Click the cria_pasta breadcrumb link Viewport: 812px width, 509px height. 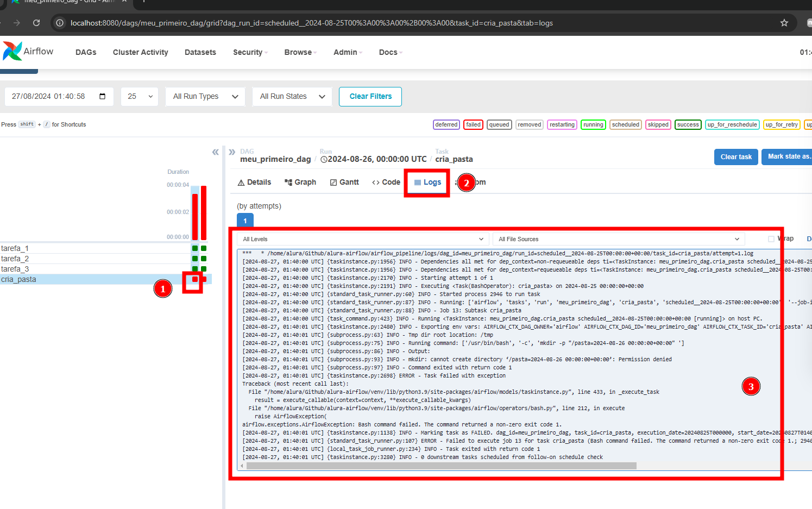(x=454, y=159)
